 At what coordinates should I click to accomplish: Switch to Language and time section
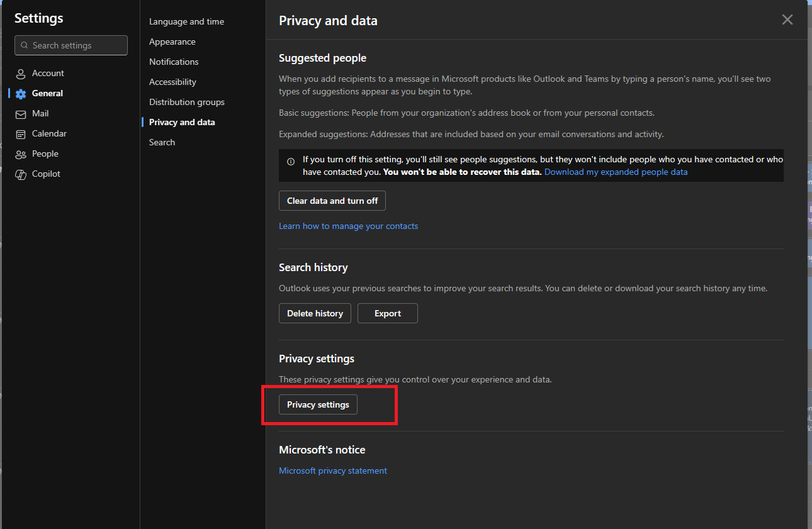(186, 21)
